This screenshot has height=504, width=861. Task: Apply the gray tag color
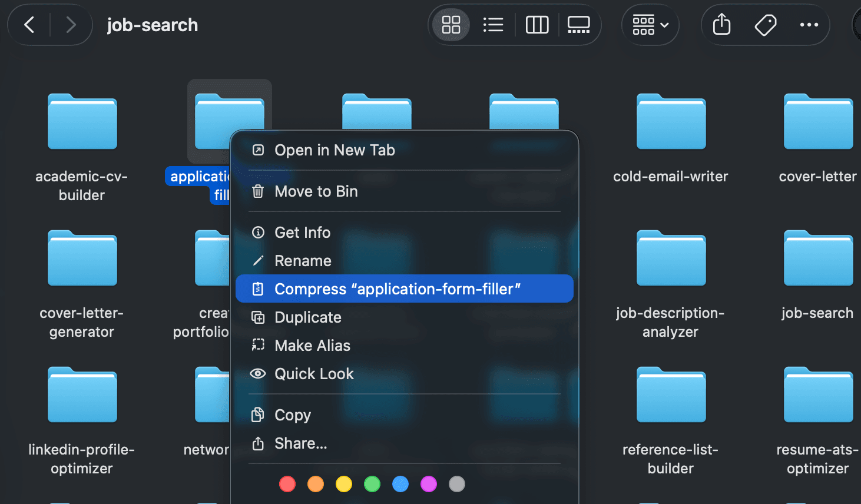pyautogui.click(x=457, y=484)
